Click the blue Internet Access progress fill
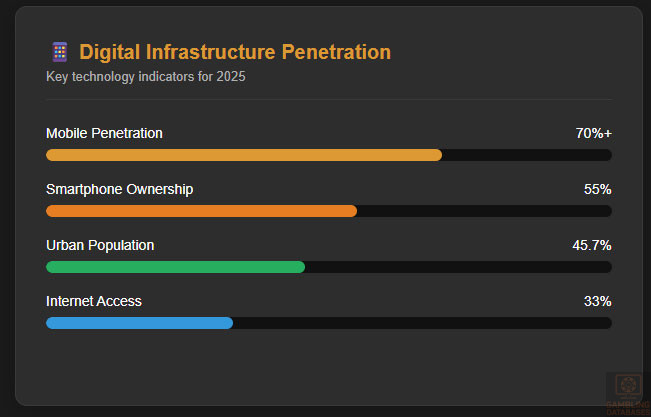651x417 pixels. [139, 323]
